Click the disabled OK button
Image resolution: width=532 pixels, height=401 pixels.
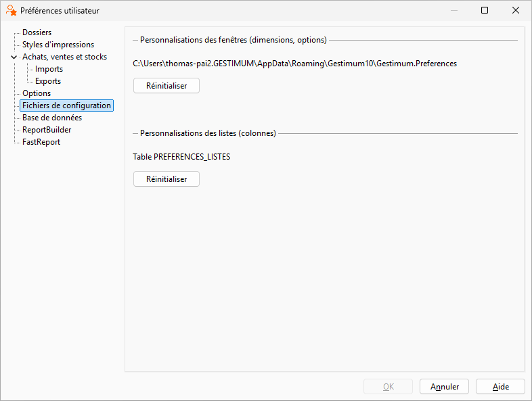point(388,387)
